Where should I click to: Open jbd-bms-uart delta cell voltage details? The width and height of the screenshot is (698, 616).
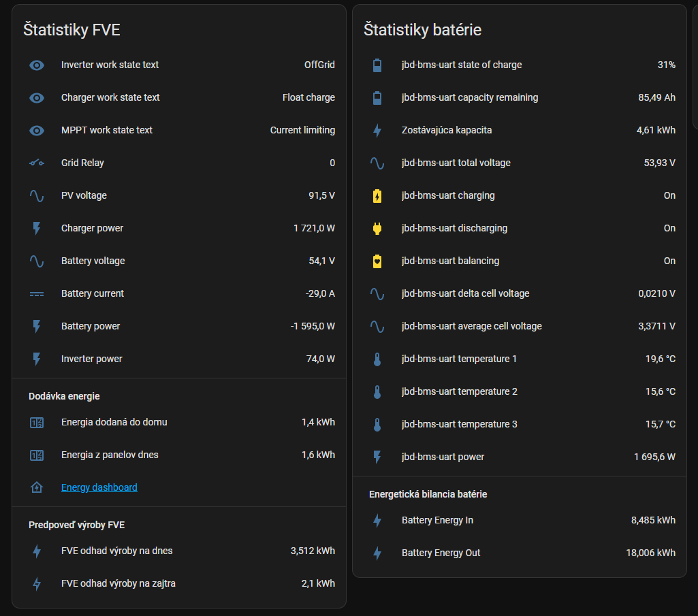[x=465, y=293]
